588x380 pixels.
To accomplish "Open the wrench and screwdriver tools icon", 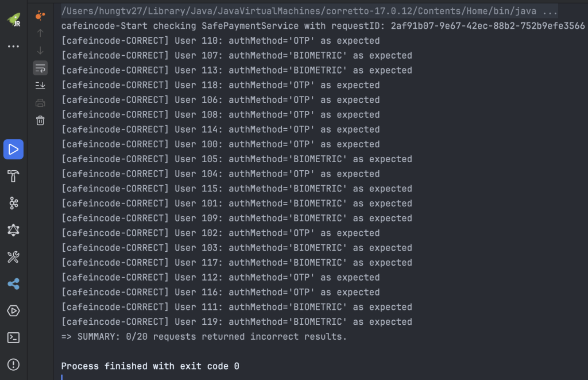I will pos(14,257).
